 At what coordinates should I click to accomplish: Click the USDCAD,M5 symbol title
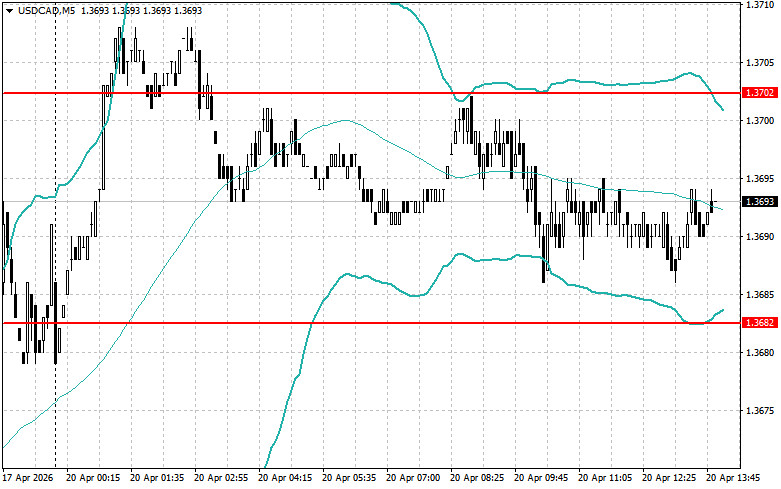pyautogui.click(x=46, y=10)
